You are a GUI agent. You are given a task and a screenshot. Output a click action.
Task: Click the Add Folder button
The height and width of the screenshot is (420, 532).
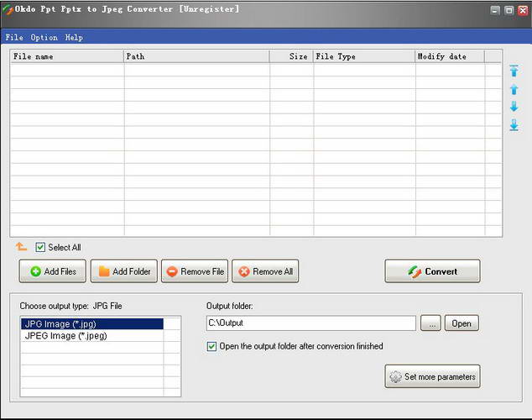click(x=124, y=271)
